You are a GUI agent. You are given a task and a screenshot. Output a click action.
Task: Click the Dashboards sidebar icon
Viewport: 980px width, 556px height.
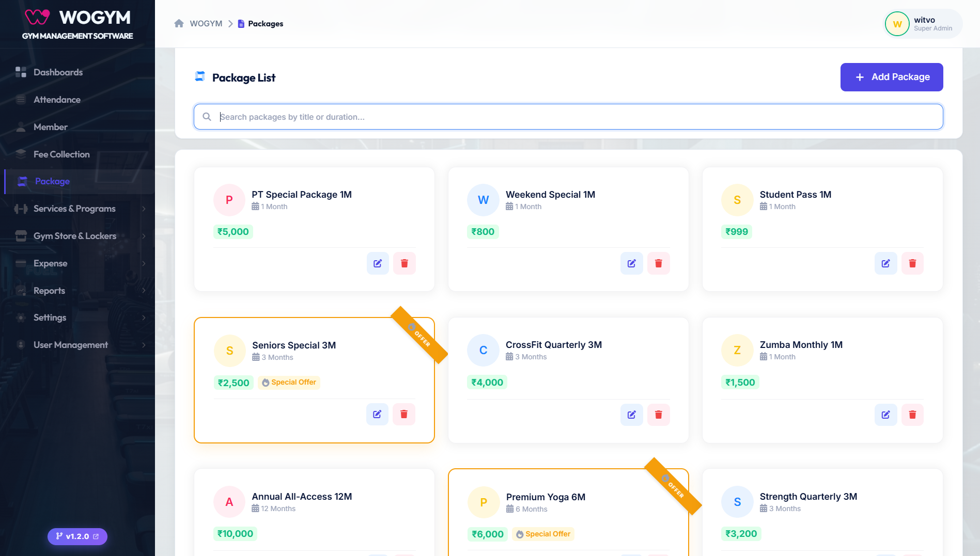point(21,72)
